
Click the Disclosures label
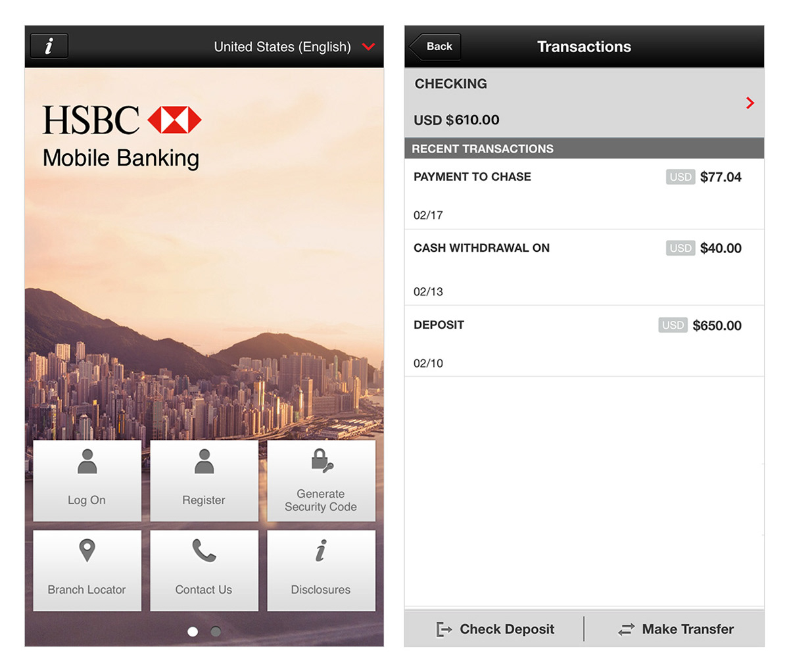(321, 590)
